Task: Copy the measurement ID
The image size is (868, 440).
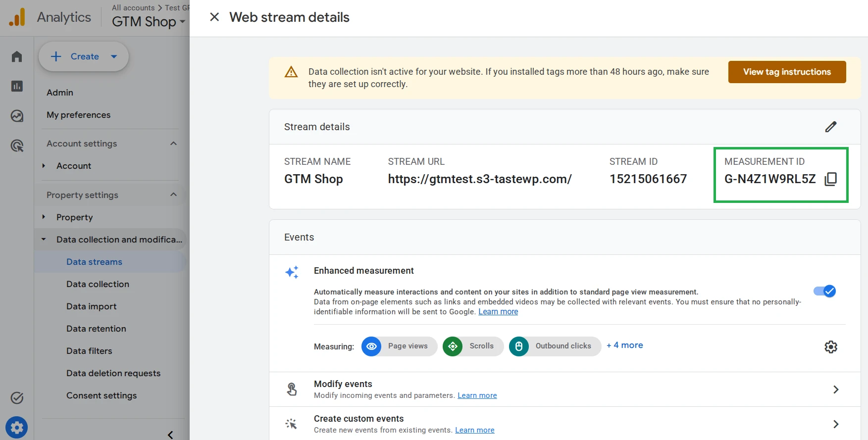Action: (x=831, y=179)
